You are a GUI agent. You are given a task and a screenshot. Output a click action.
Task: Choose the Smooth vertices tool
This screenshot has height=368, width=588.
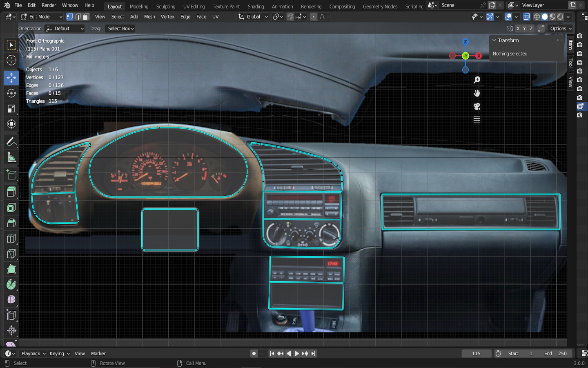coord(11,300)
